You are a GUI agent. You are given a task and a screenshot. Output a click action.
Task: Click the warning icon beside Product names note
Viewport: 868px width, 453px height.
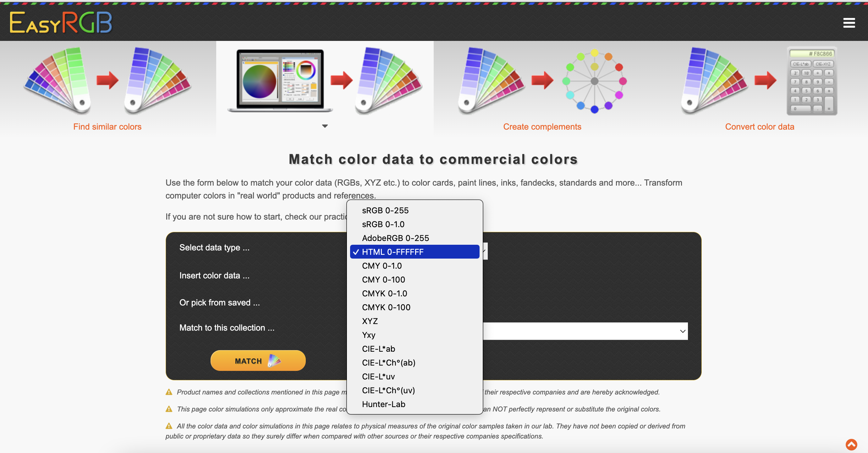coord(169,392)
